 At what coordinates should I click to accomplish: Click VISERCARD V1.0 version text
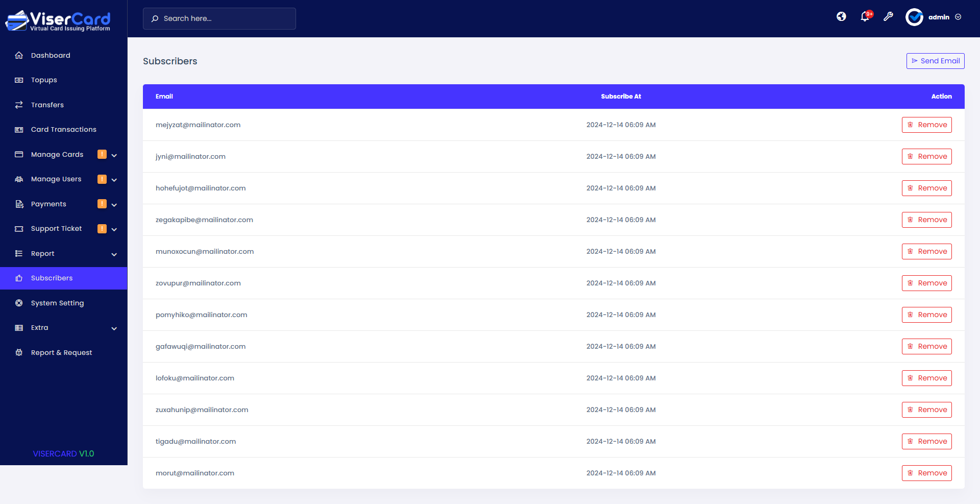pyautogui.click(x=63, y=453)
